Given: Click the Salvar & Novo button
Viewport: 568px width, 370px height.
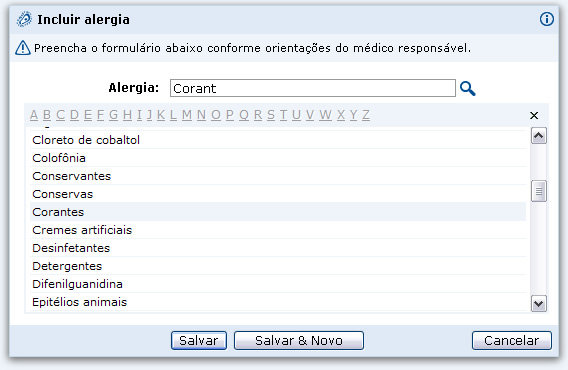Looking at the screenshot, I should pos(299,341).
